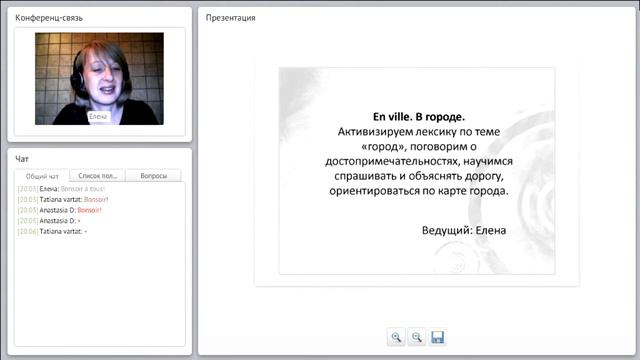Click the Конференц-связь panel title
This screenshot has width=640, height=360.
pos(49,18)
